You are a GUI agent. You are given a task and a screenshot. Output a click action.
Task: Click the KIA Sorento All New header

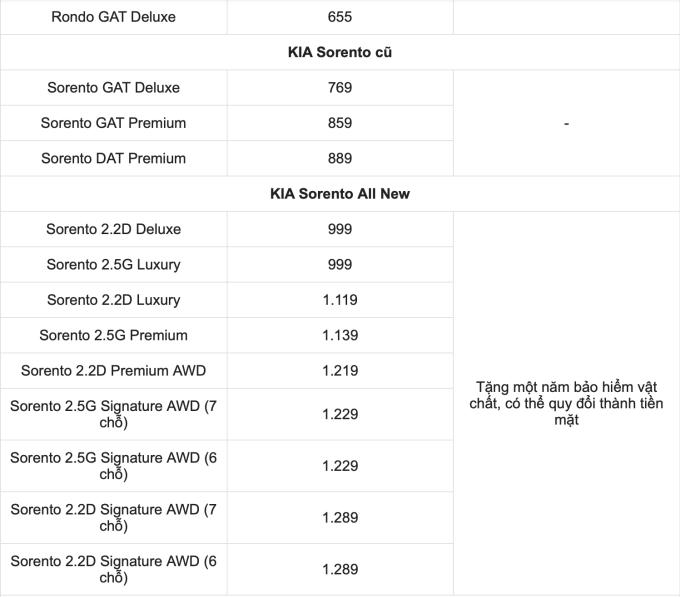pyautogui.click(x=340, y=194)
